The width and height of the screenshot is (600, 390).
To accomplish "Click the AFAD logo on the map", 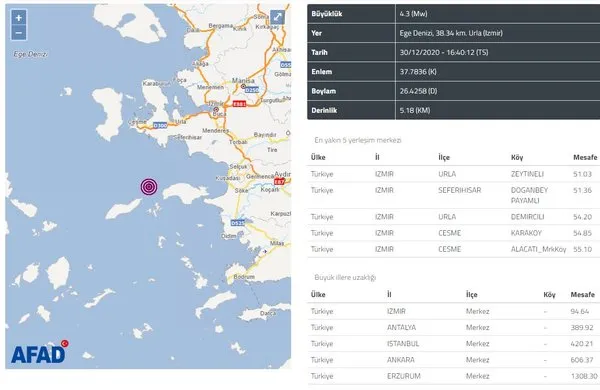I will pos(39,352).
